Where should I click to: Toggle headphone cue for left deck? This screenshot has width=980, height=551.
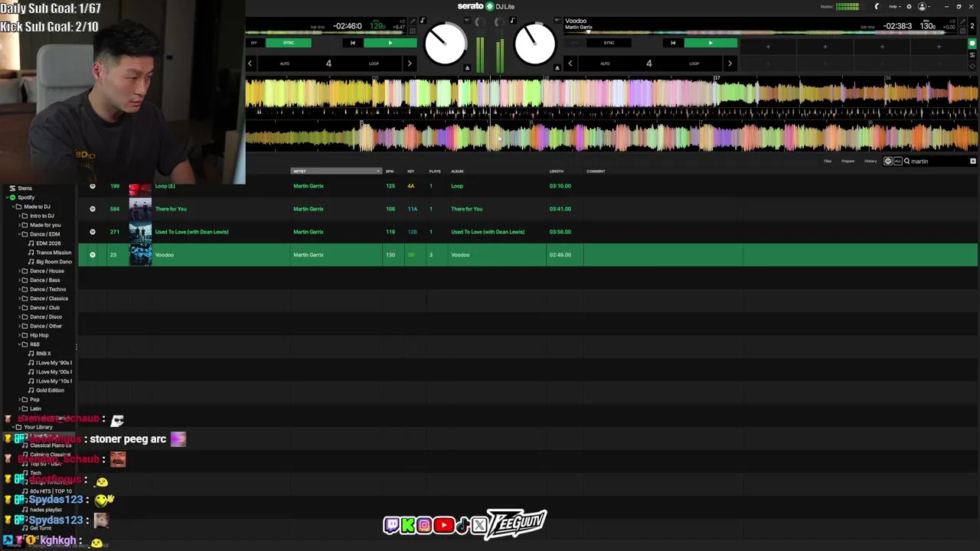coord(467,20)
